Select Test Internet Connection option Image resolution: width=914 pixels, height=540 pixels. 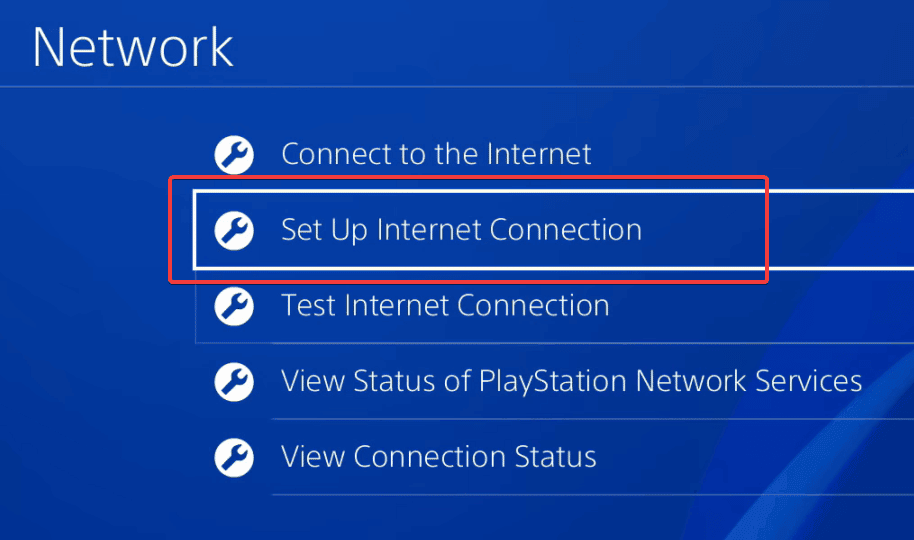pos(445,306)
